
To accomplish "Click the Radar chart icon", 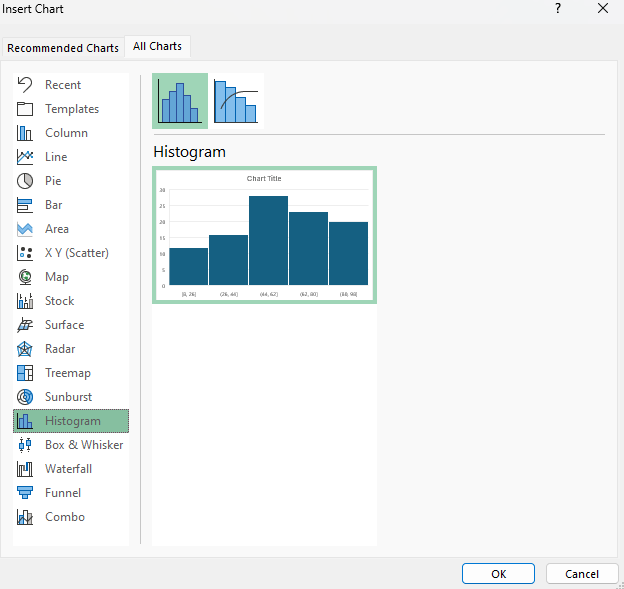I will point(25,349).
